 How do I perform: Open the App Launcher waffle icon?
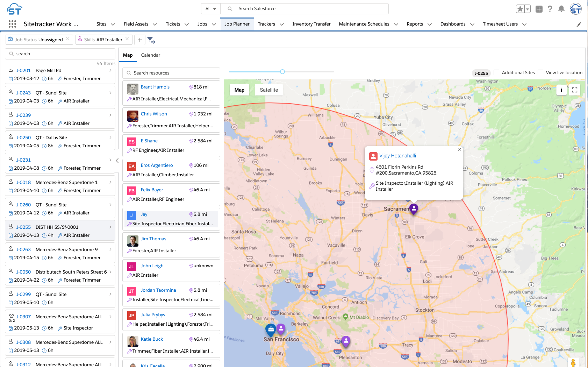(12, 24)
